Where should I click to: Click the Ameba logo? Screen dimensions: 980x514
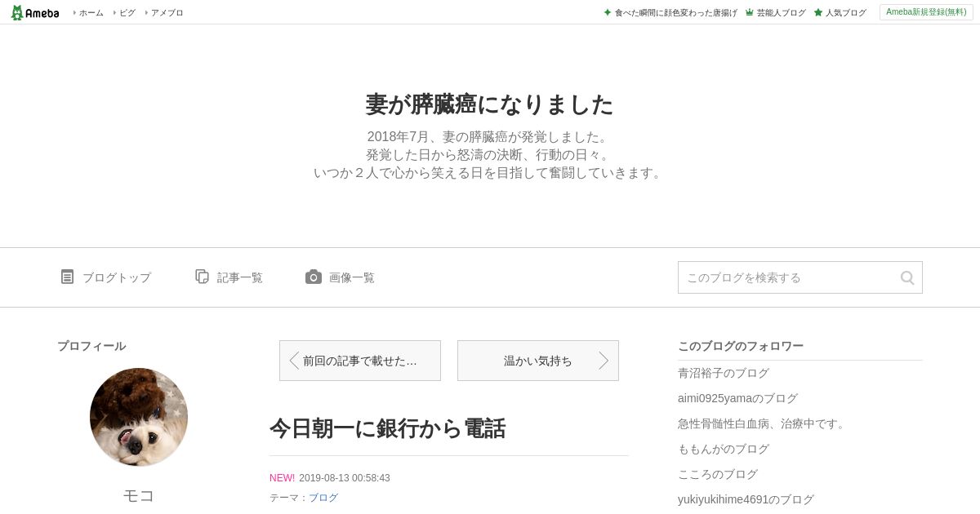point(35,12)
